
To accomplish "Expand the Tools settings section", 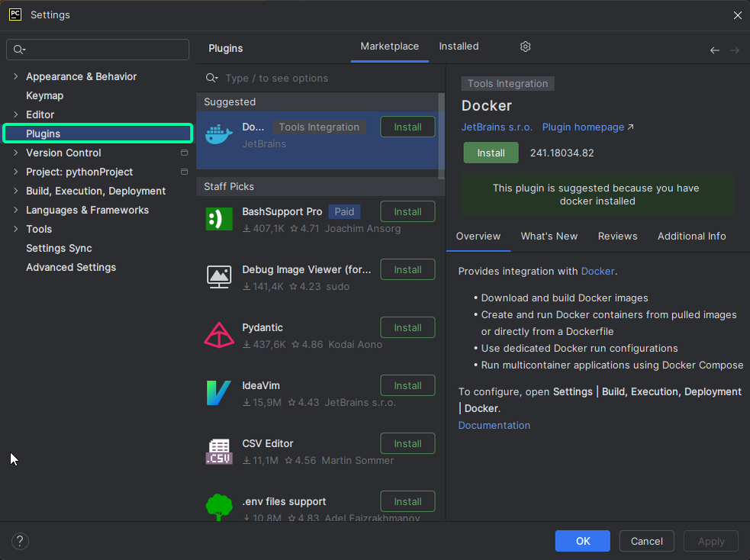I will tap(15, 229).
